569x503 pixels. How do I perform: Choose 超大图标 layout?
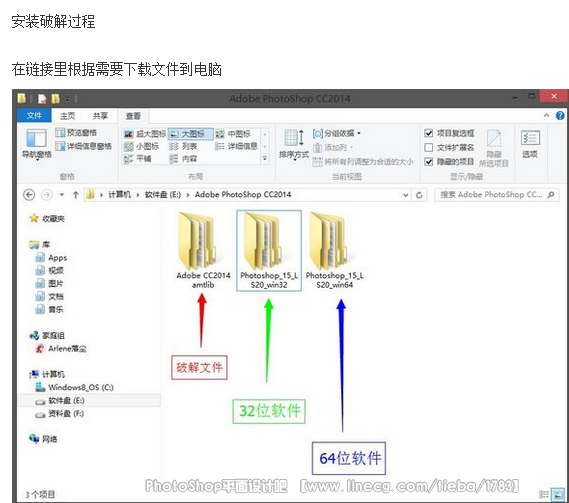145,134
